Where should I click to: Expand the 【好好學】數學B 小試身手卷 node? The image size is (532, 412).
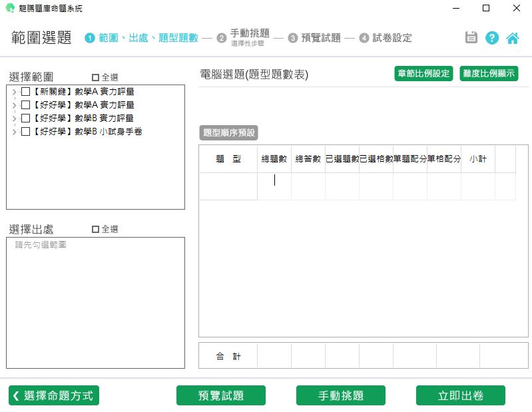15,132
